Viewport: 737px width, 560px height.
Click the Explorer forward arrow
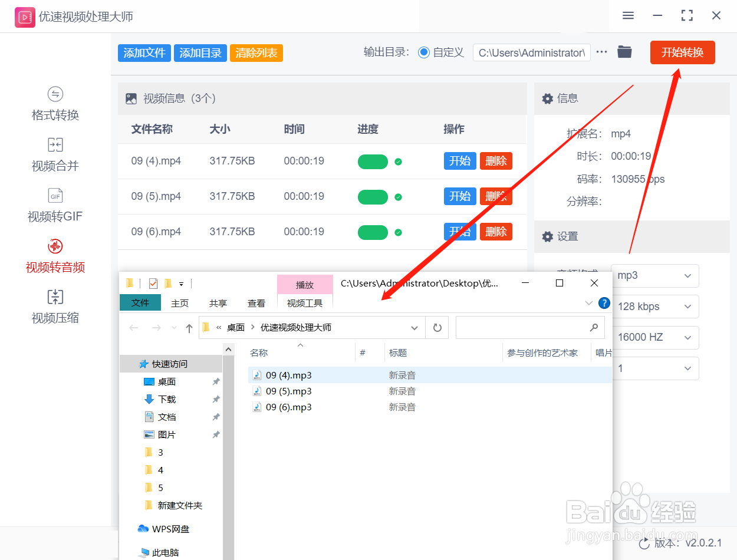(156, 328)
